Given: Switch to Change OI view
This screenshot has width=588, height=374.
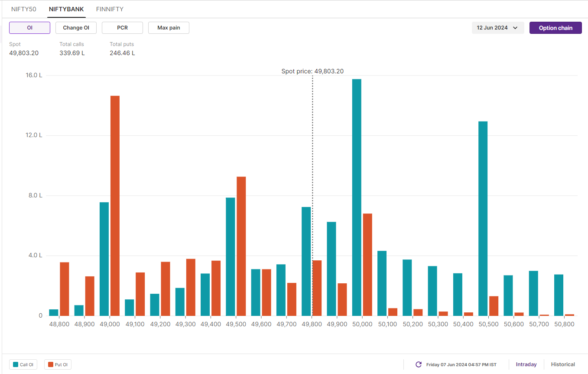Looking at the screenshot, I should tap(76, 28).
